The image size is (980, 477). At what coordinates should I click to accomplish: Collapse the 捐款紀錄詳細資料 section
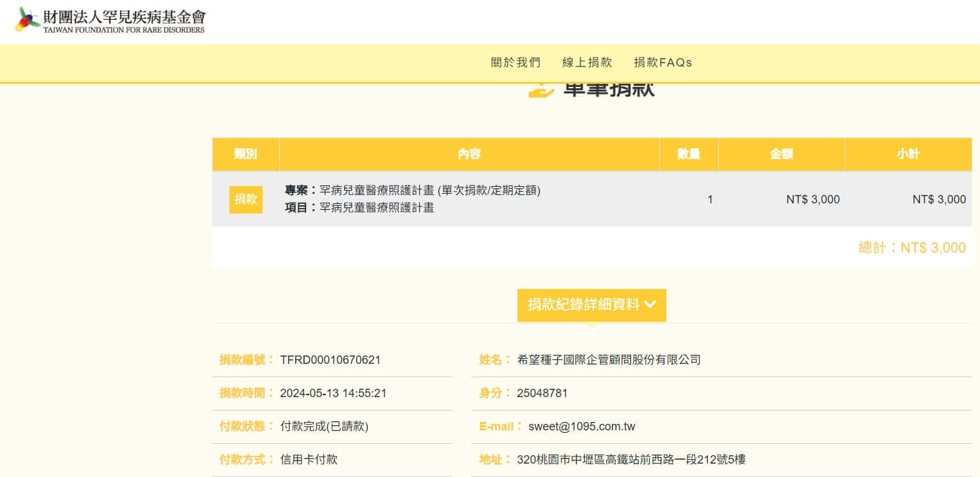tap(583, 305)
